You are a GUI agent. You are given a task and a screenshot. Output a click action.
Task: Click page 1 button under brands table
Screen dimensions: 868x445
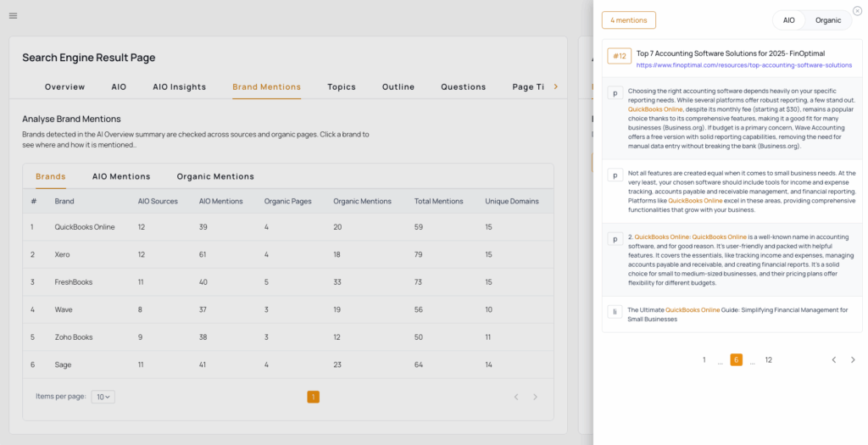click(314, 397)
